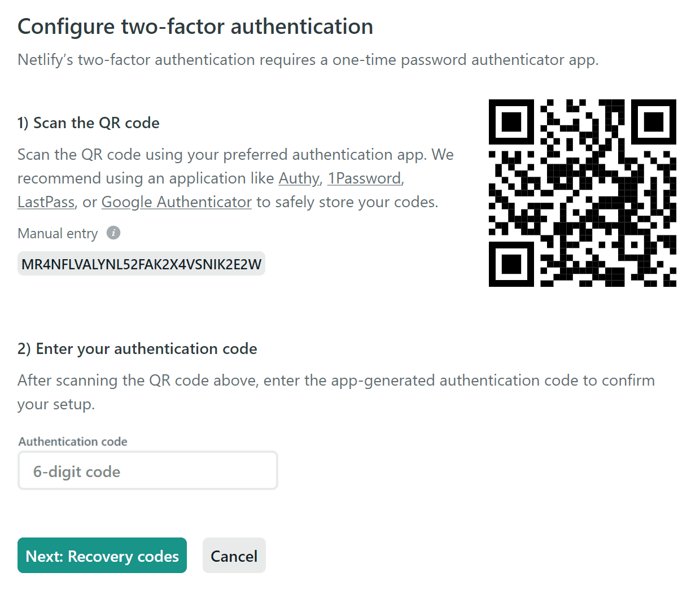Select the manual entry secret key
Viewport: 700px width, 590px height.
tap(141, 264)
